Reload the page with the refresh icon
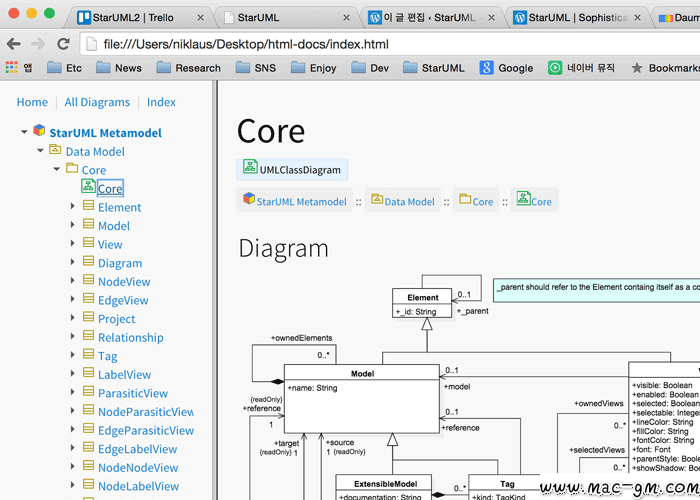The height and width of the screenshot is (500, 700). tap(63, 44)
